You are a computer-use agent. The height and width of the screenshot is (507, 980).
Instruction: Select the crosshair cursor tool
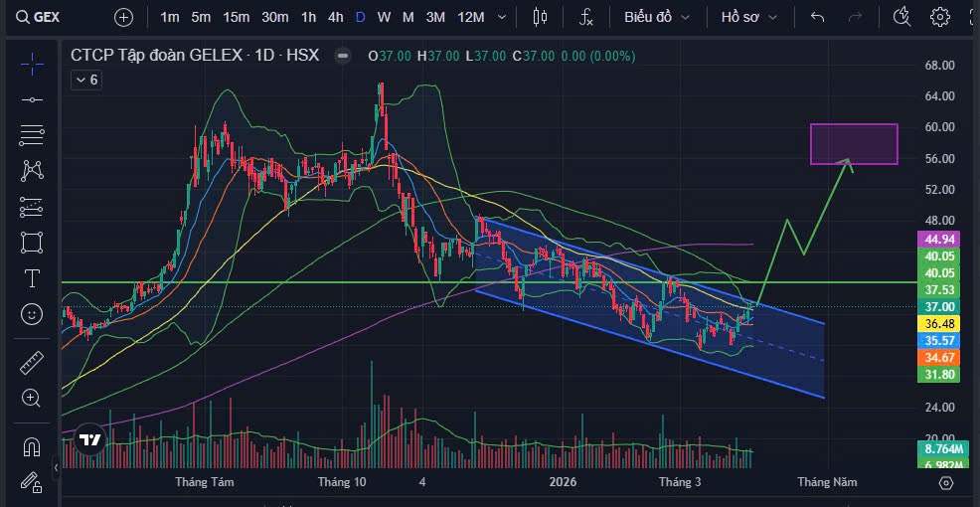31,64
